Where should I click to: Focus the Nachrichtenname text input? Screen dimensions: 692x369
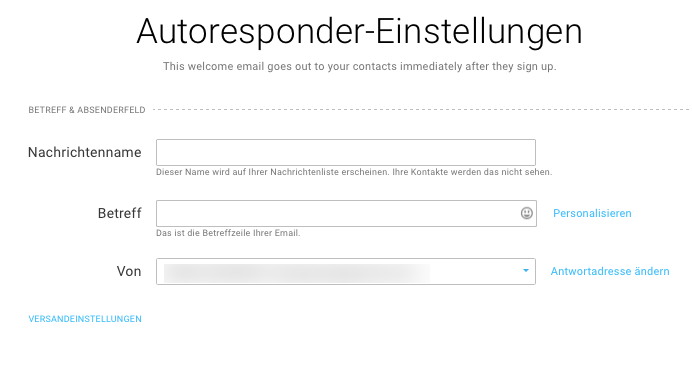coord(346,152)
